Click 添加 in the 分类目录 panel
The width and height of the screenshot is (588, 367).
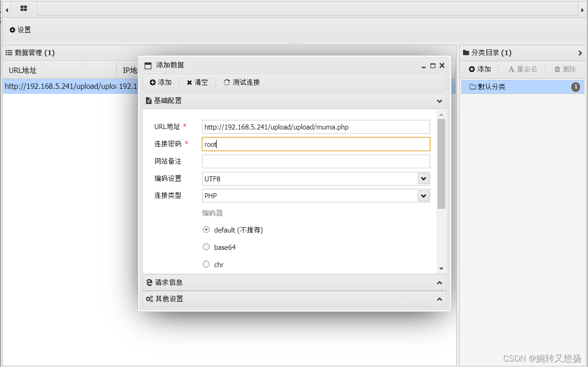[479, 69]
